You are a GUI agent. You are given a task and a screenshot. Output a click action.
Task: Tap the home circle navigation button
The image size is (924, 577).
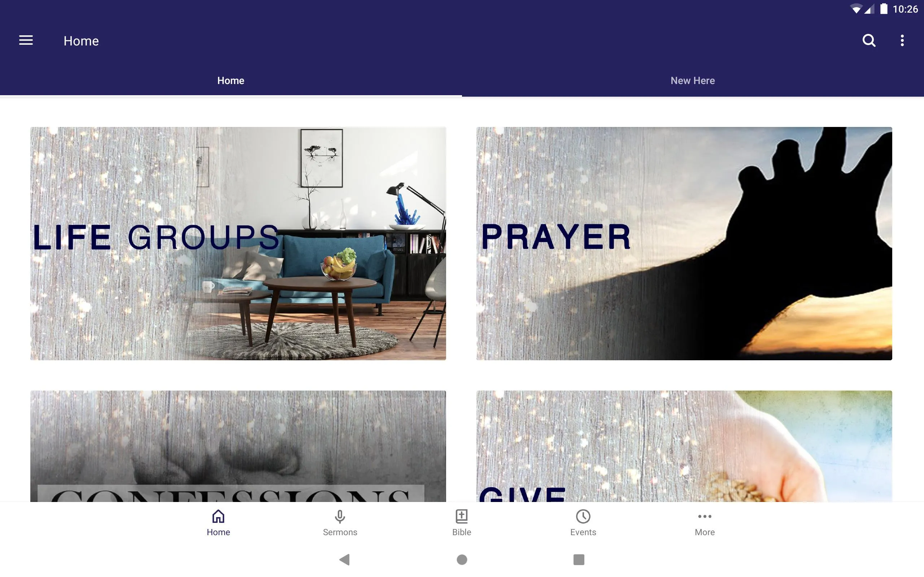tap(462, 560)
